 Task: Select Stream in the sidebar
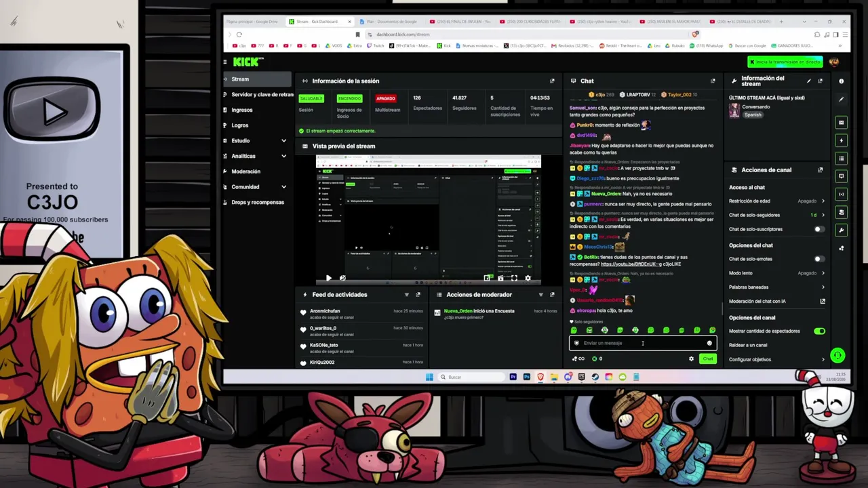click(257, 79)
